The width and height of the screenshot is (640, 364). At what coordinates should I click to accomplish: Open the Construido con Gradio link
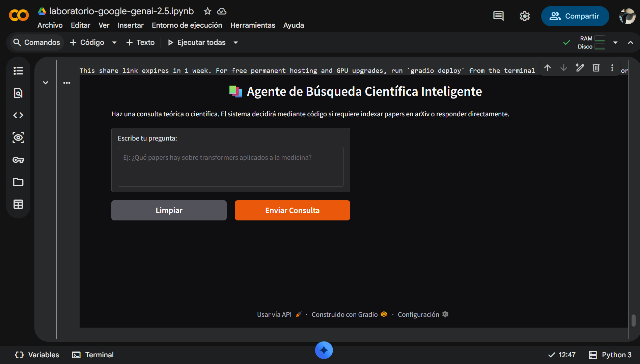click(x=350, y=314)
